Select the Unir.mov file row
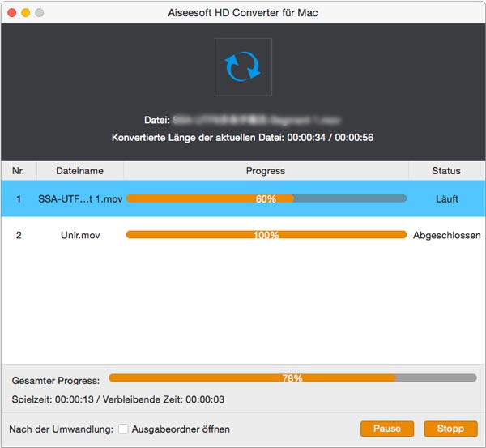 80,235
